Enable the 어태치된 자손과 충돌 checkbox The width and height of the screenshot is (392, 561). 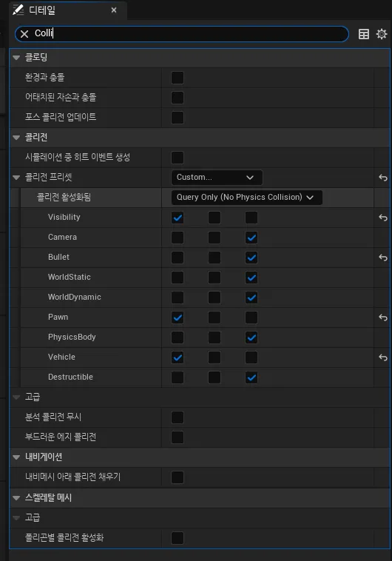(178, 98)
